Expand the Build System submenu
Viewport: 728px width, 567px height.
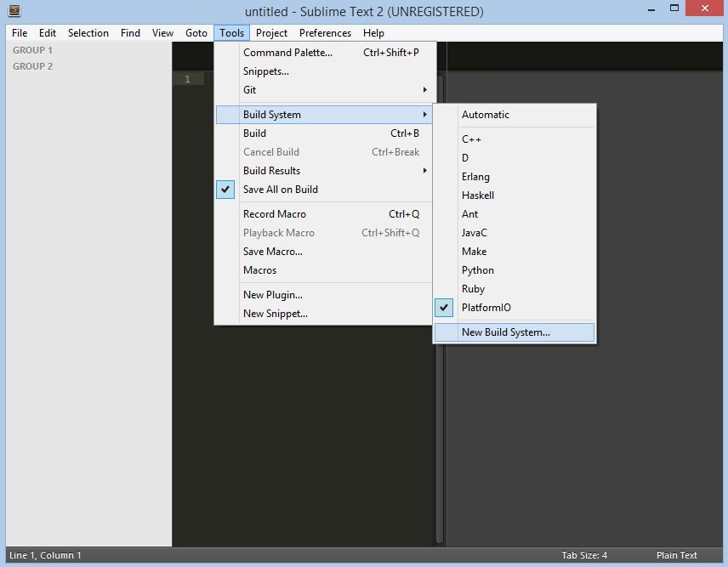324,115
